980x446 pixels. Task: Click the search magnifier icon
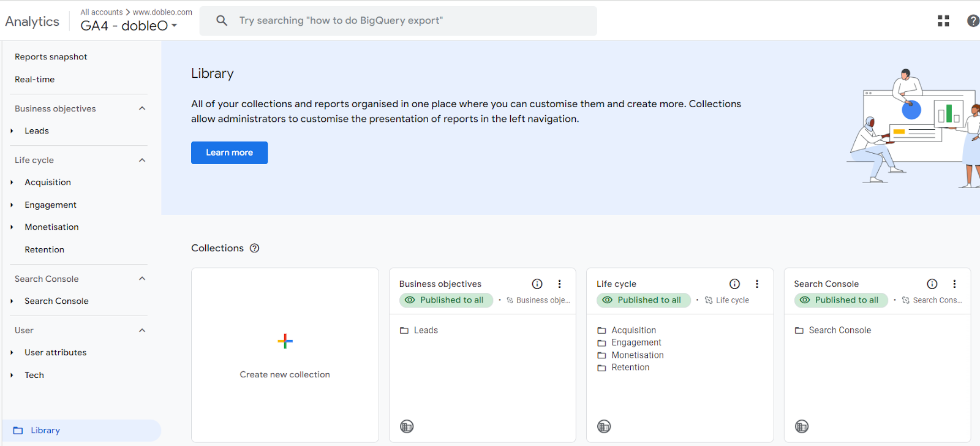[222, 21]
